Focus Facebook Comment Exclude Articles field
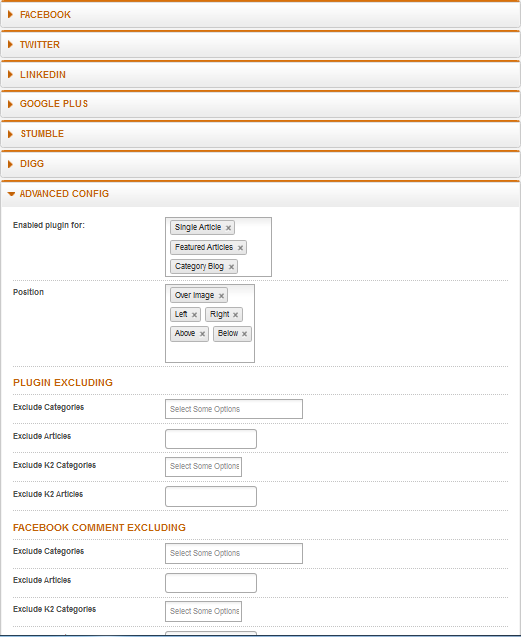 [x=211, y=583]
